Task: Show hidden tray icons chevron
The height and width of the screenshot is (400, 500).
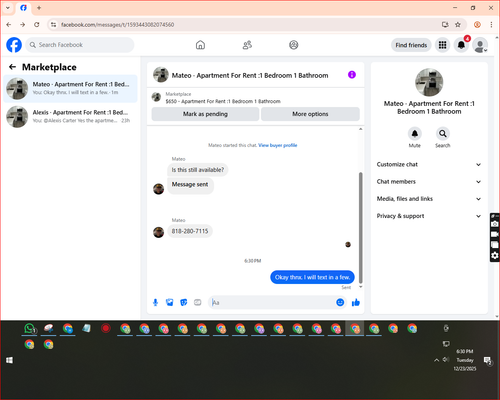Action: (436, 360)
